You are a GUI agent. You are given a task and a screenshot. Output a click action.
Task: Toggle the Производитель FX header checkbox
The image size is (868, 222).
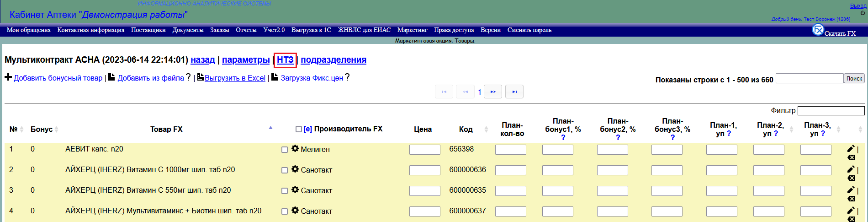click(x=299, y=130)
